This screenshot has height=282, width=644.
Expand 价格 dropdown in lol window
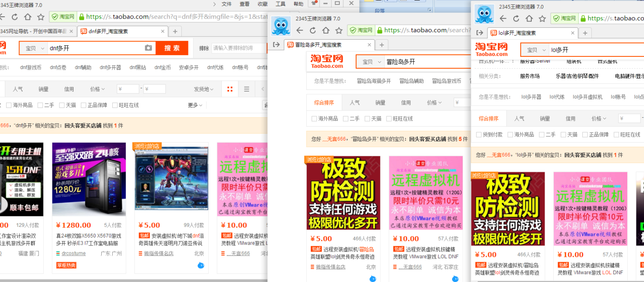(599, 118)
